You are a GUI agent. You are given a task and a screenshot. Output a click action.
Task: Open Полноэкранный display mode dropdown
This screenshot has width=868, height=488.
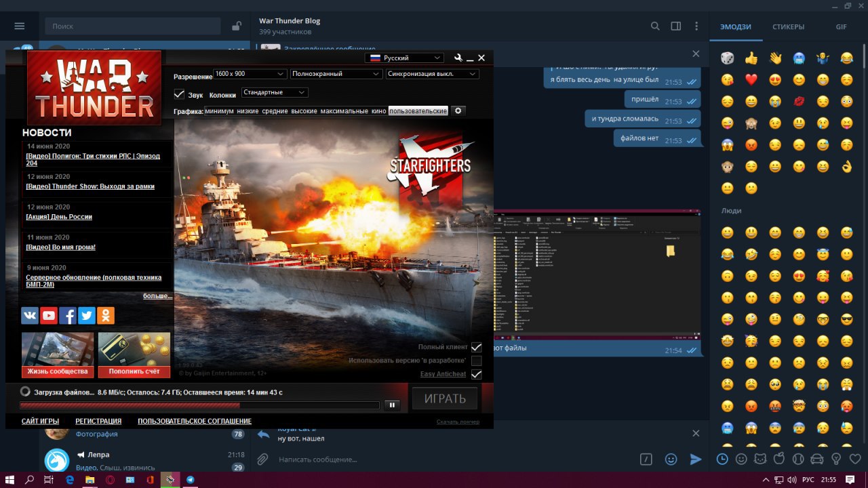[336, 74]
